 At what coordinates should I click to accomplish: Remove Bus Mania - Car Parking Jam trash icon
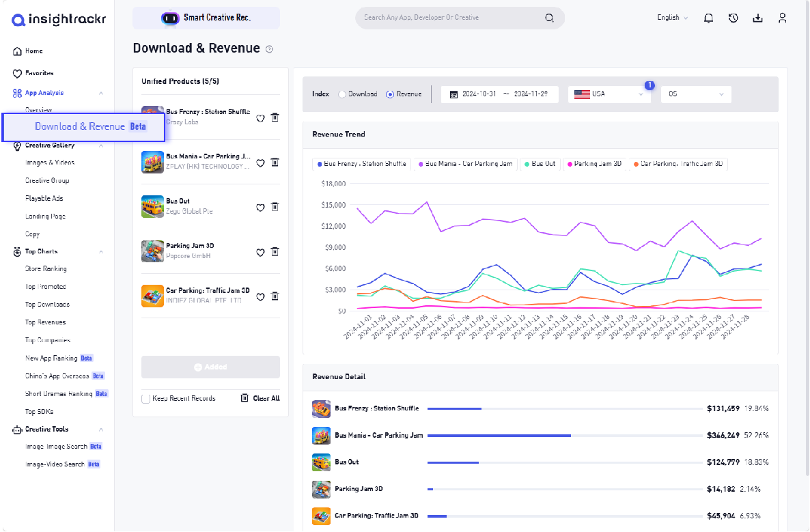point(275,163)
